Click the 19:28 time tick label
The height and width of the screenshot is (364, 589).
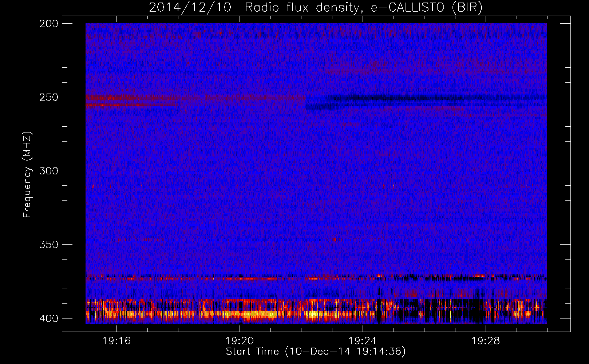point(486,341)
